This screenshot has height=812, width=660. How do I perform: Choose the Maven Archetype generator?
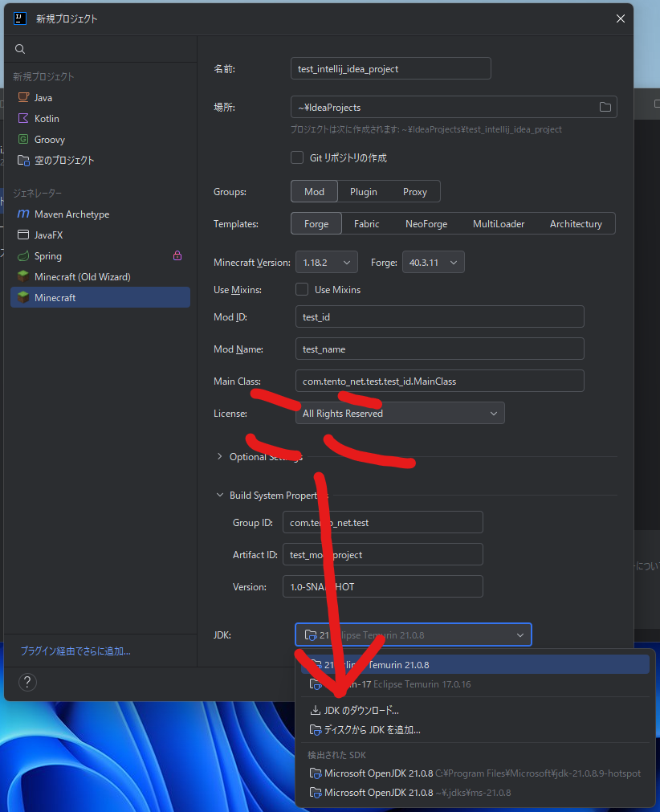click(71, 214)
